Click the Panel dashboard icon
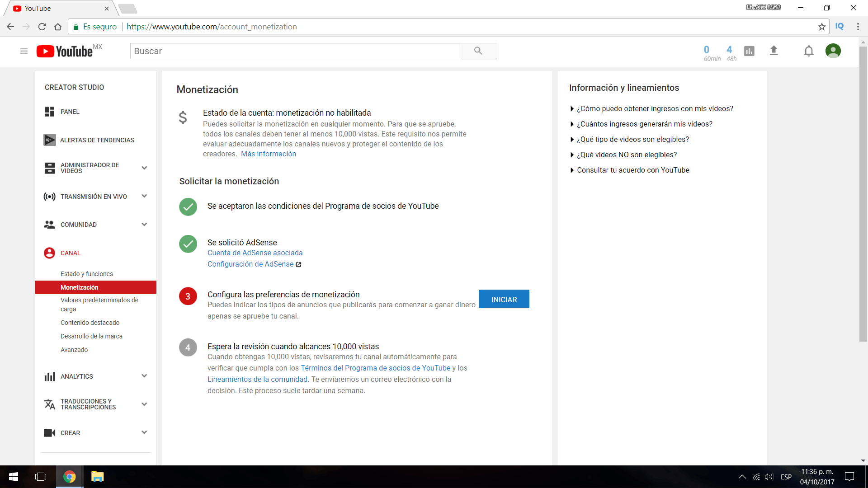 point(50,112)
